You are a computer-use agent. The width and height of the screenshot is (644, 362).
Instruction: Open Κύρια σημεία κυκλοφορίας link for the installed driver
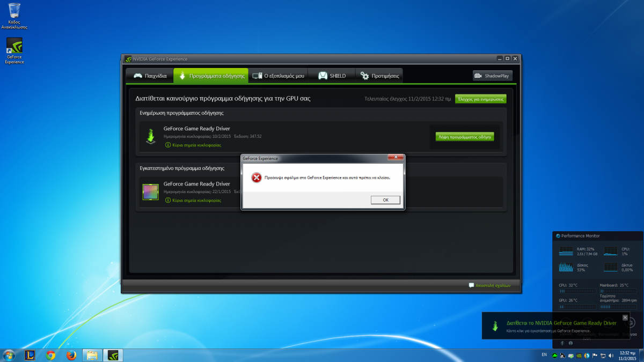(x=193, y=200)
